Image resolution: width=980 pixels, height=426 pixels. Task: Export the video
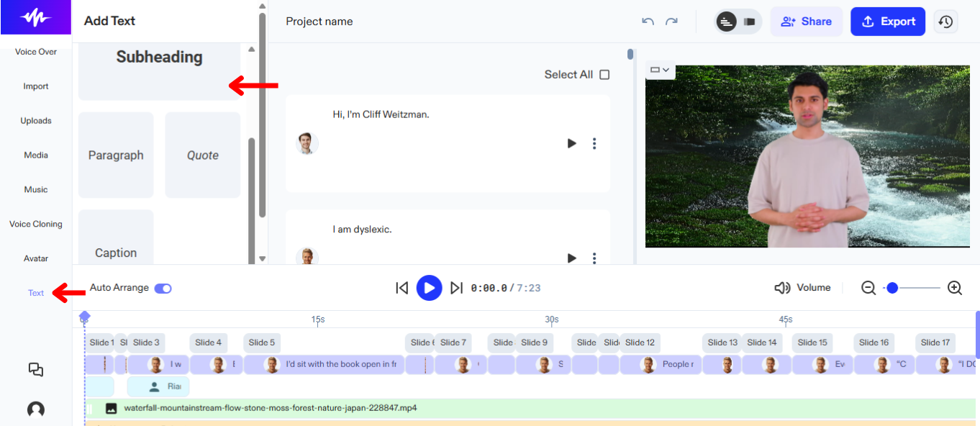[x=887, y=22]
